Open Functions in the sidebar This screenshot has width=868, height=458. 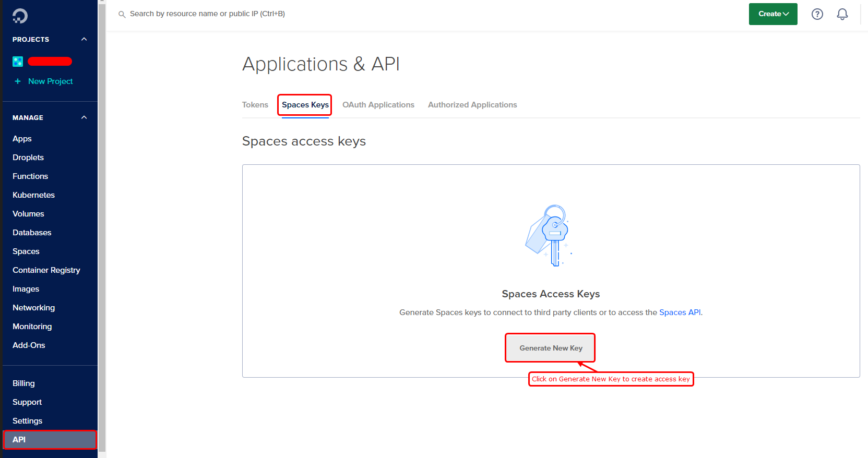30,176
